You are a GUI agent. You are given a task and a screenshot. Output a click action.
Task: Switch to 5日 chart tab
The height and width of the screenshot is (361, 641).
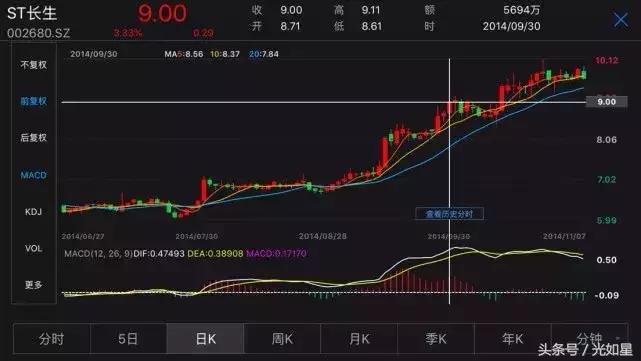click(128, 339)
